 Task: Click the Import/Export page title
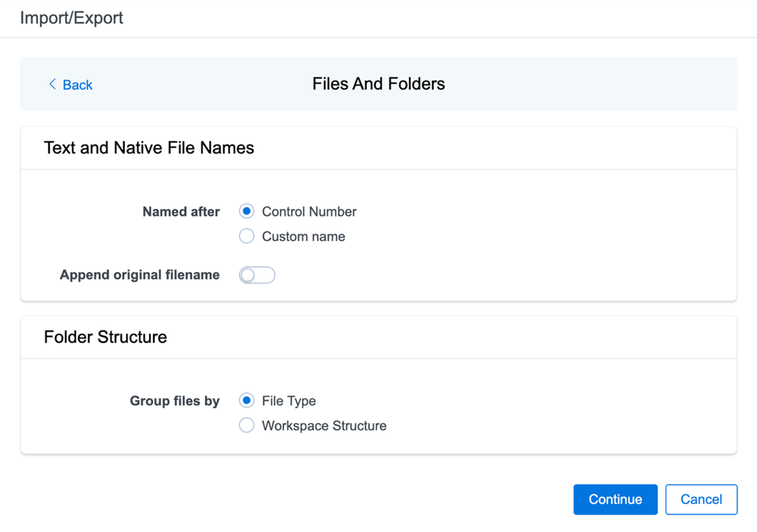[x=72, y=18]
